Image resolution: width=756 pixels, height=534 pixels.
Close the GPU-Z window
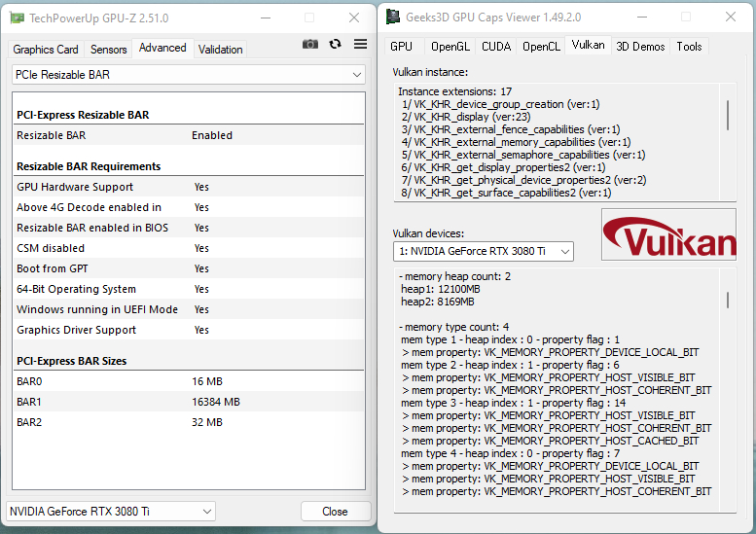click(354, 18)
